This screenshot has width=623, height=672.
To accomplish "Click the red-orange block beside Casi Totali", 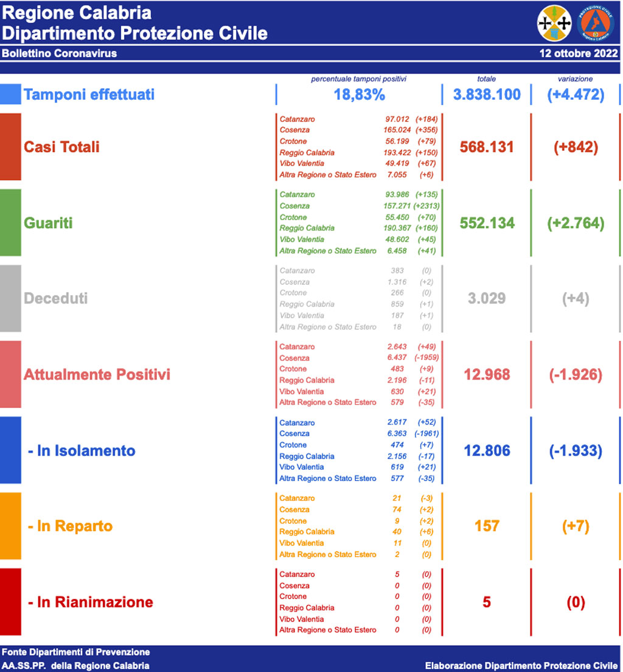I will click(x=10, y=147).
